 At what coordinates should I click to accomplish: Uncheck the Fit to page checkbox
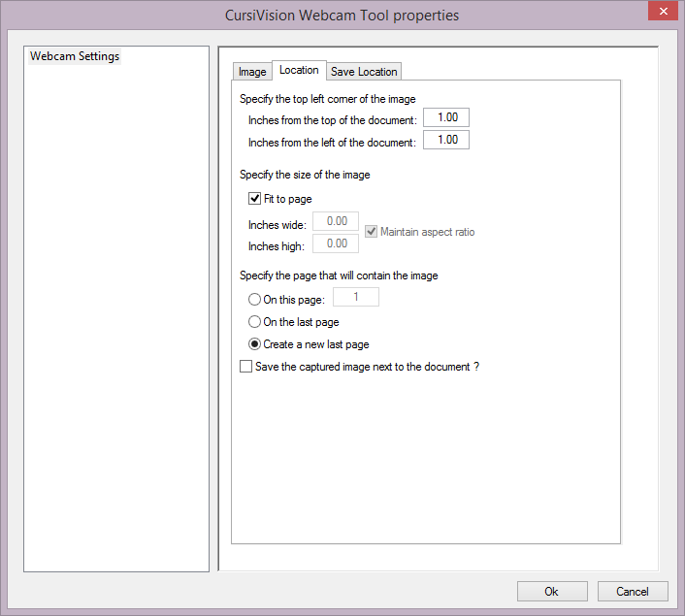(255, 199)
